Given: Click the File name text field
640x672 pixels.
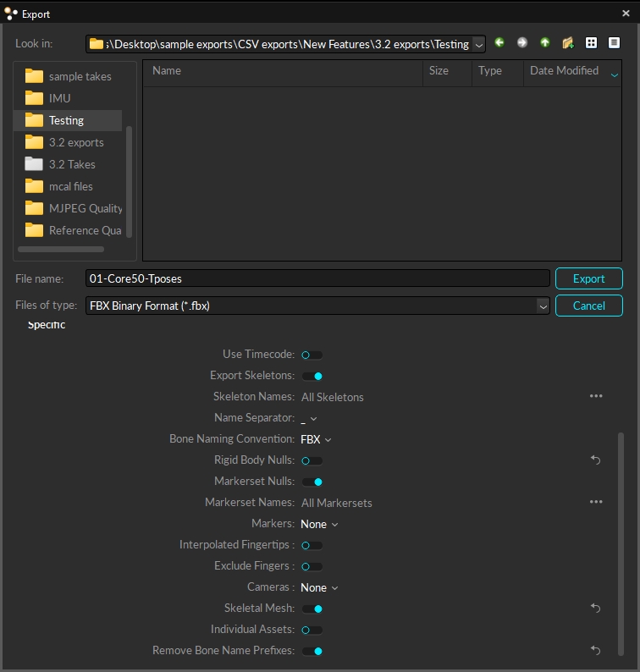Looking at the screenshot, I should (x=317, y=278).
